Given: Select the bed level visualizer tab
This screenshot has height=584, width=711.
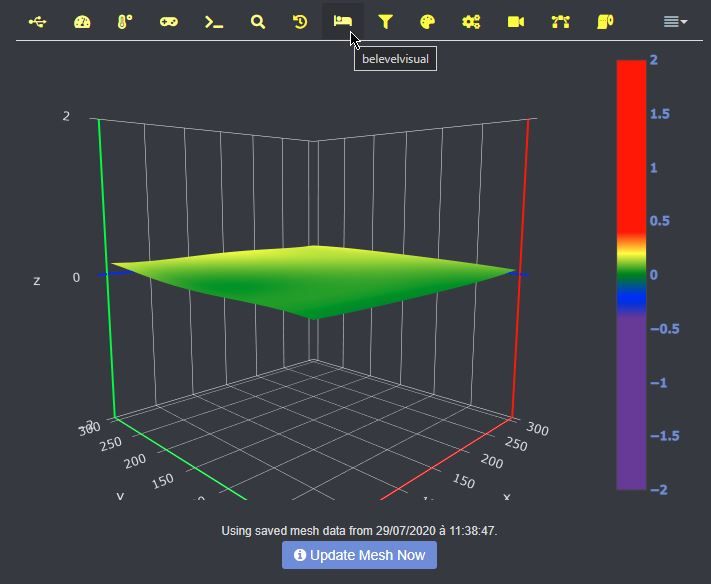Looking at the screenshot, I should [343, 21].
